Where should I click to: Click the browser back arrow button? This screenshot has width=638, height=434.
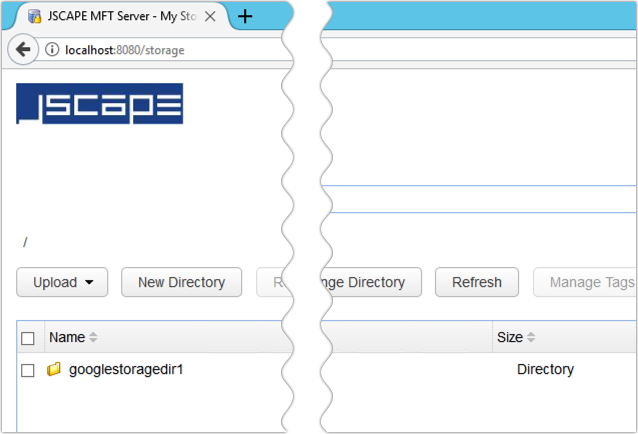(23, 50)
